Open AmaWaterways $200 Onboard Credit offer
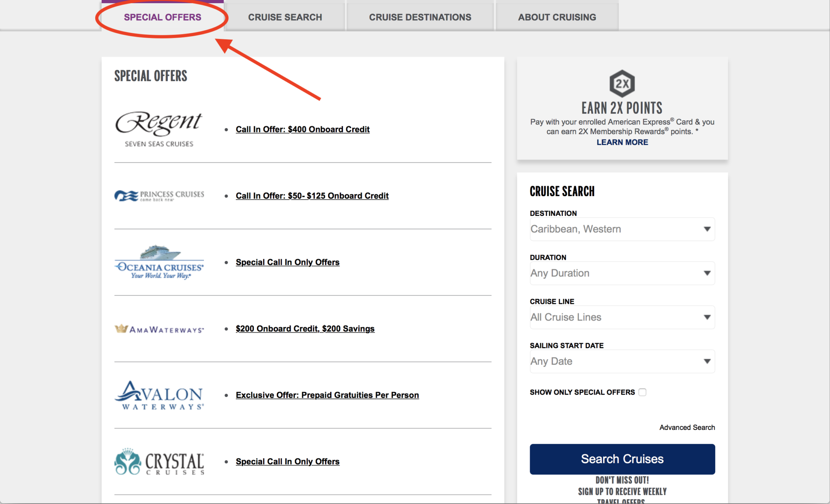830x504 pixels. [305, 329]
